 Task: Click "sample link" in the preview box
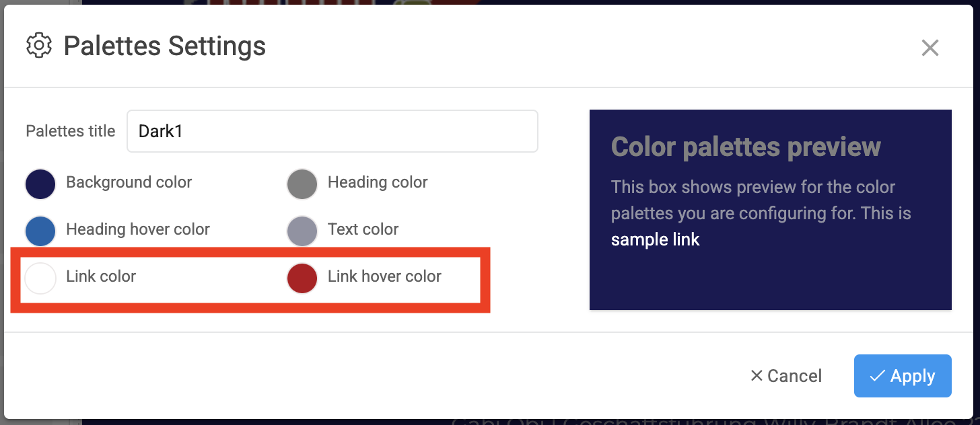655,239
